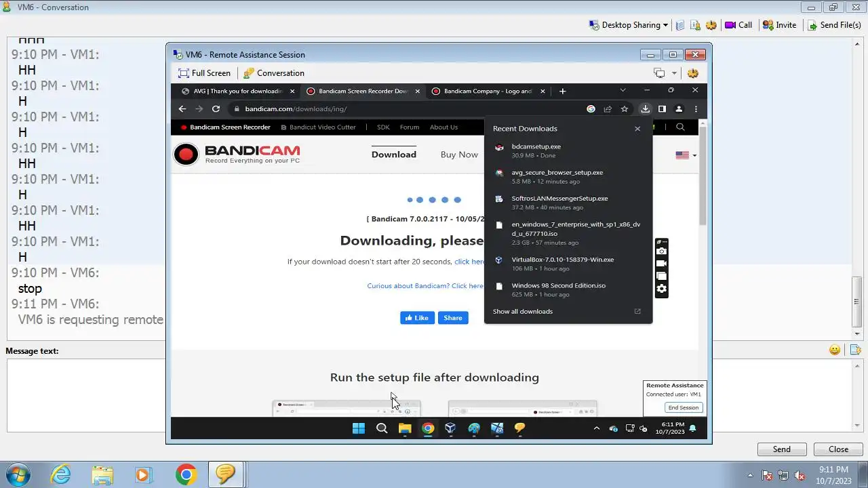The image size is (868, 488).
Task: Open the SDK menu link
Action: click(x=383, y=127)
